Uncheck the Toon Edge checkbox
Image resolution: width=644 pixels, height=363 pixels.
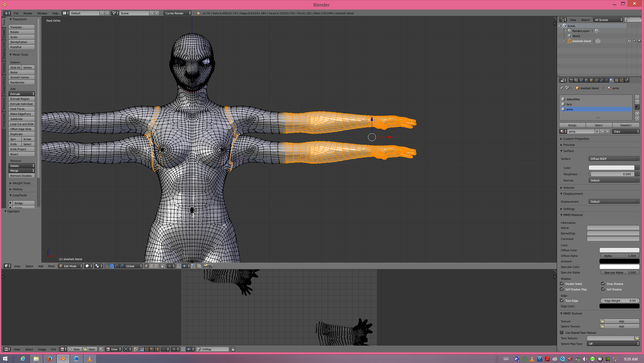pos(562,300)
